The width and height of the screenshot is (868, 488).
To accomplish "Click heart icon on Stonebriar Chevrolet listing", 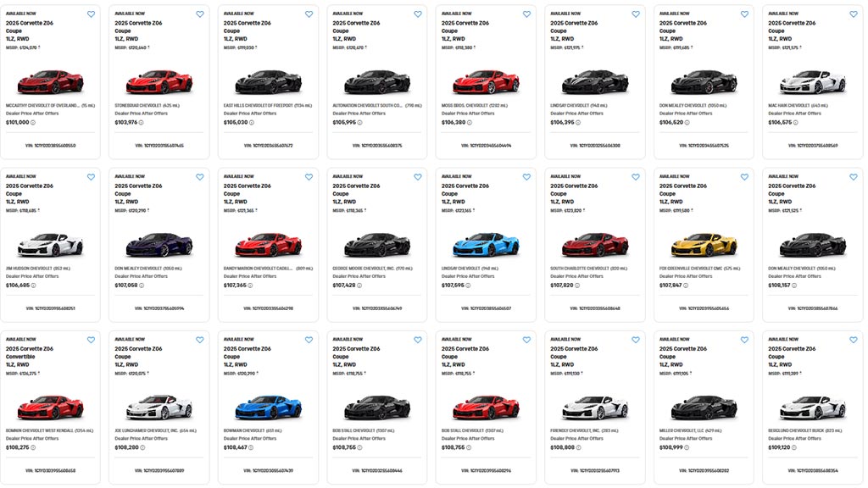I will 200,14.
